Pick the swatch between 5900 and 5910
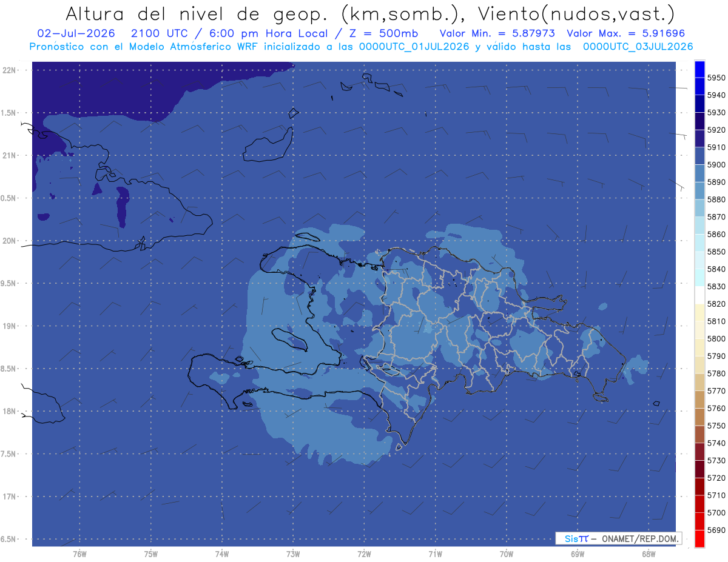 point(699,156)
